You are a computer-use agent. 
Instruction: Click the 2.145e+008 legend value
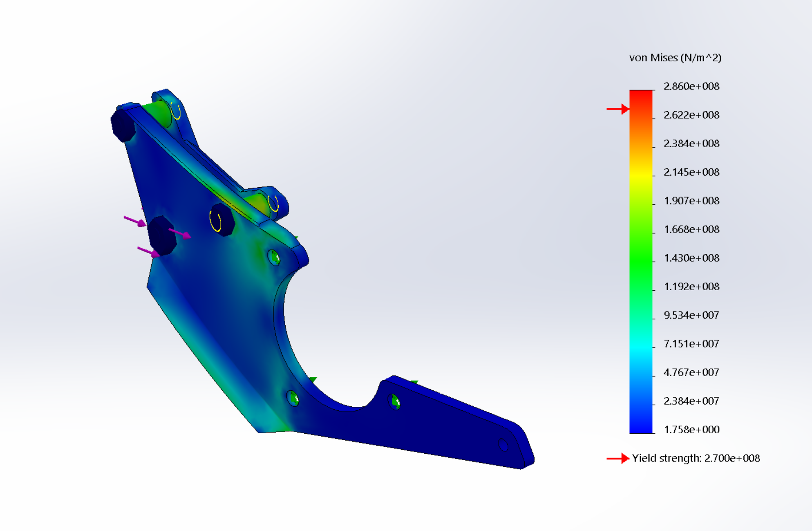[x=691, y=172]
